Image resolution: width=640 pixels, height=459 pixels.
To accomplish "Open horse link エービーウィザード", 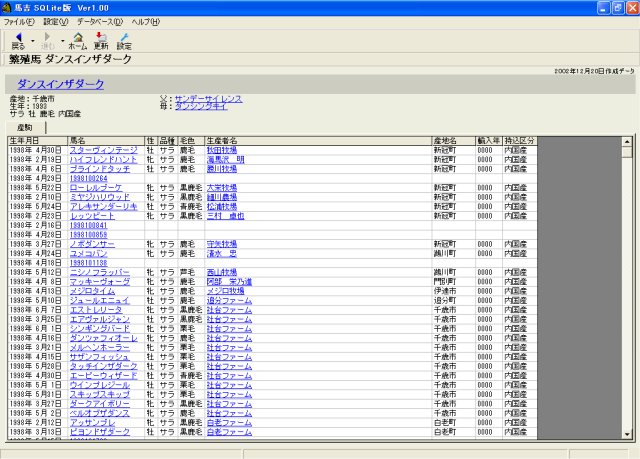I will [104, 375].
